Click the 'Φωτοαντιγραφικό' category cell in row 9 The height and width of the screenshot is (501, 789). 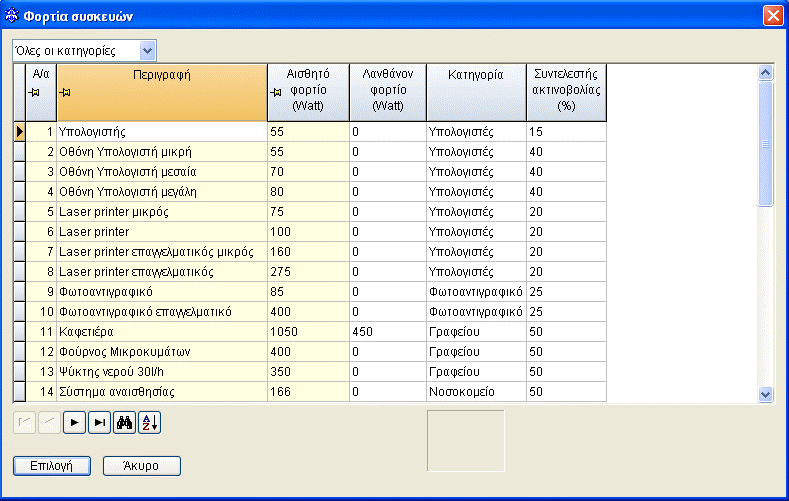pos(477,292)
